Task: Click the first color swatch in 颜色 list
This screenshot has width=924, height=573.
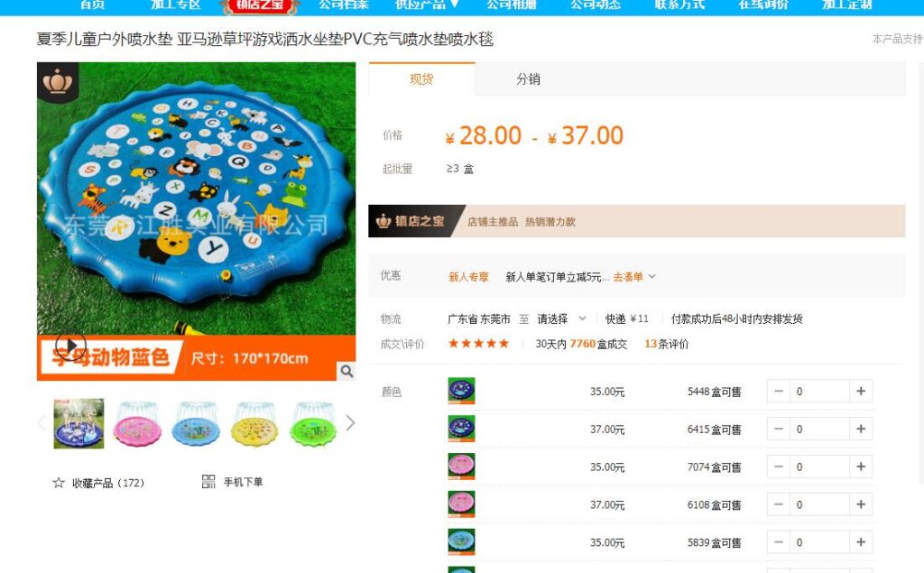Action: [x=461, y=391]
